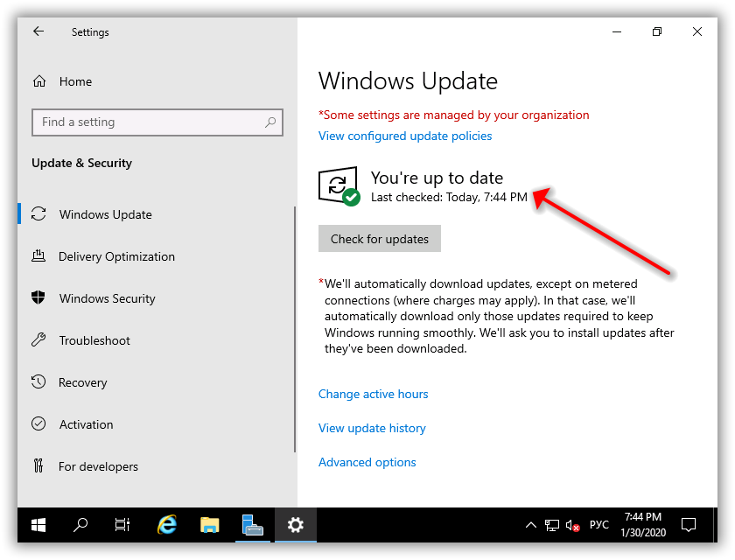Open Advanced options link
The height and width of the screenshot is (560, 735).
367,463
